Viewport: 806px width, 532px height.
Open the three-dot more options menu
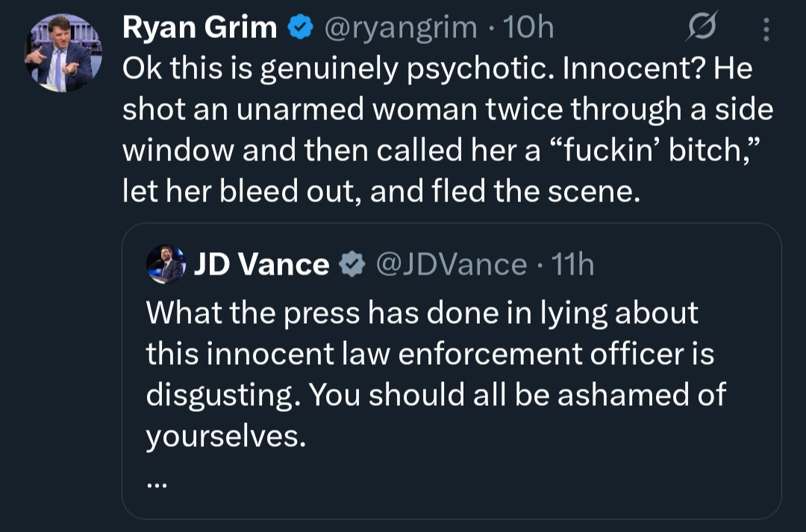point(766,29)
